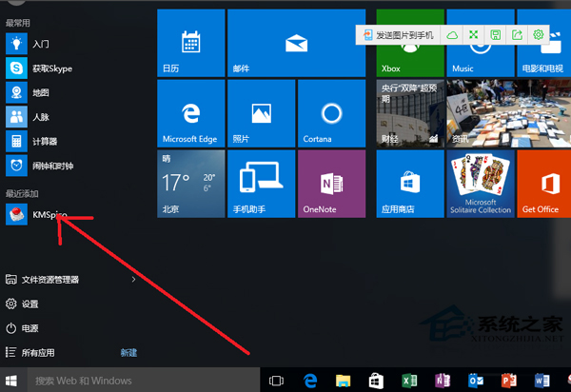Open 设置 (Settings) from Start menu
The height and width of the screenshot is (392, 571).
29,304
